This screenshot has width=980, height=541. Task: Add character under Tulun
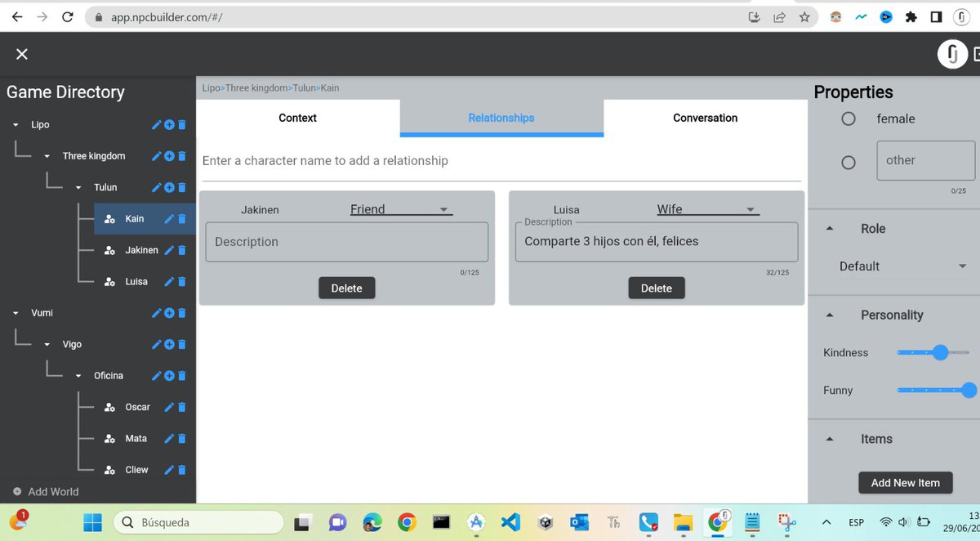coord(169,187)
